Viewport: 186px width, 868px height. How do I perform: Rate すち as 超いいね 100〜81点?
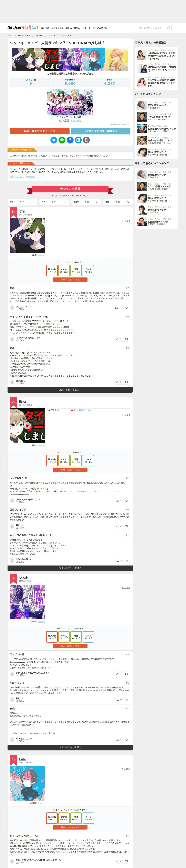pyautogui.click(x=52, y=271)
